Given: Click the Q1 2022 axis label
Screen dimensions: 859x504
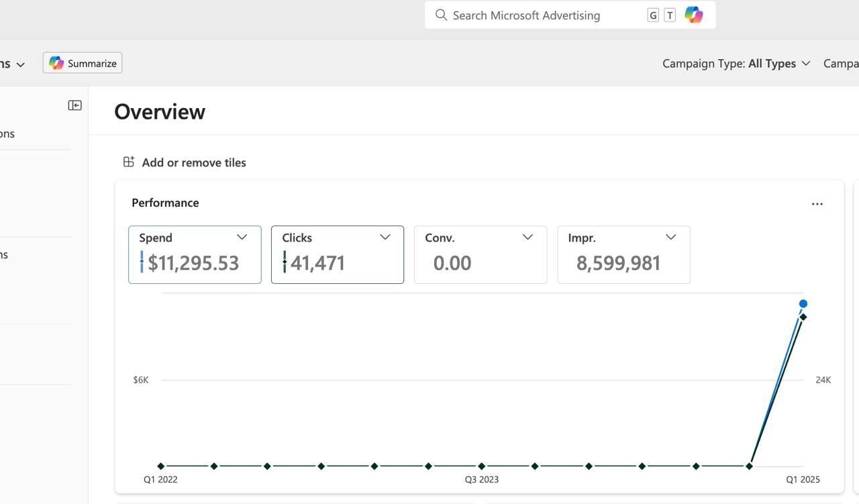Looking at the screenshot, I should click(161, 479).
